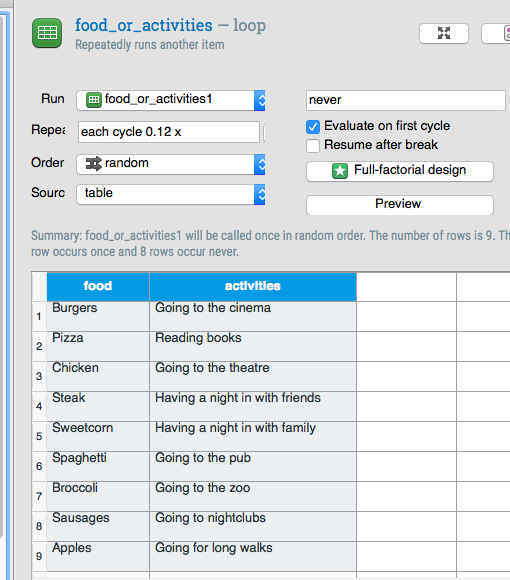Screen dimensions: 510x580
Task: Select row 4 header in table
Action: (39, 406)
